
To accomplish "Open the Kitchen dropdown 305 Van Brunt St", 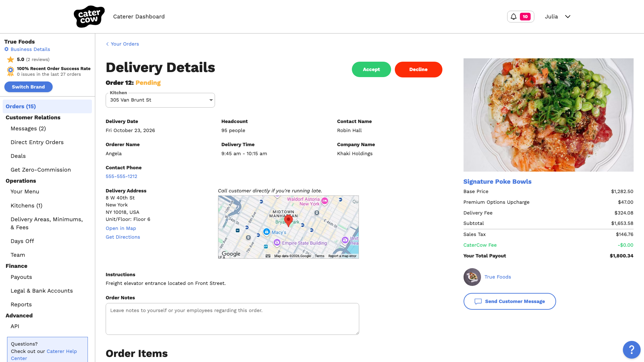I will pos(160,100).
